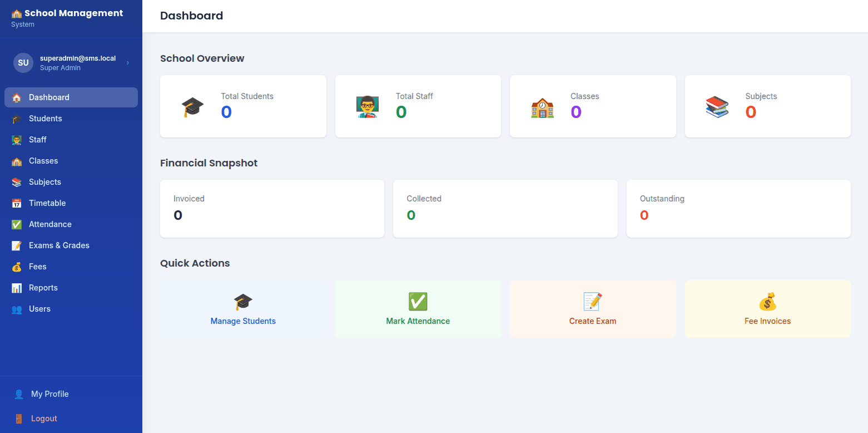This screenshot has height=433, width=868.
Task: Click the Total Staff count value
Action: (401, 112)
